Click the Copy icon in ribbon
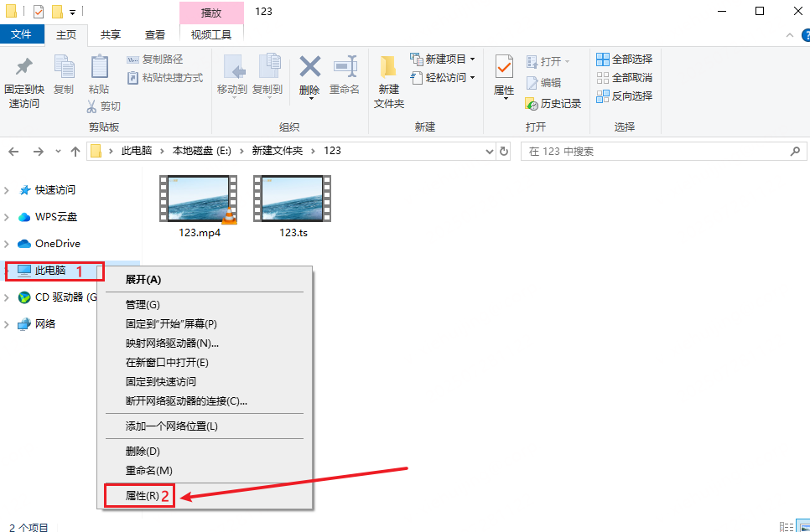Image resolution: width=810 pixels, height=532 pixels. click(64, 67)
